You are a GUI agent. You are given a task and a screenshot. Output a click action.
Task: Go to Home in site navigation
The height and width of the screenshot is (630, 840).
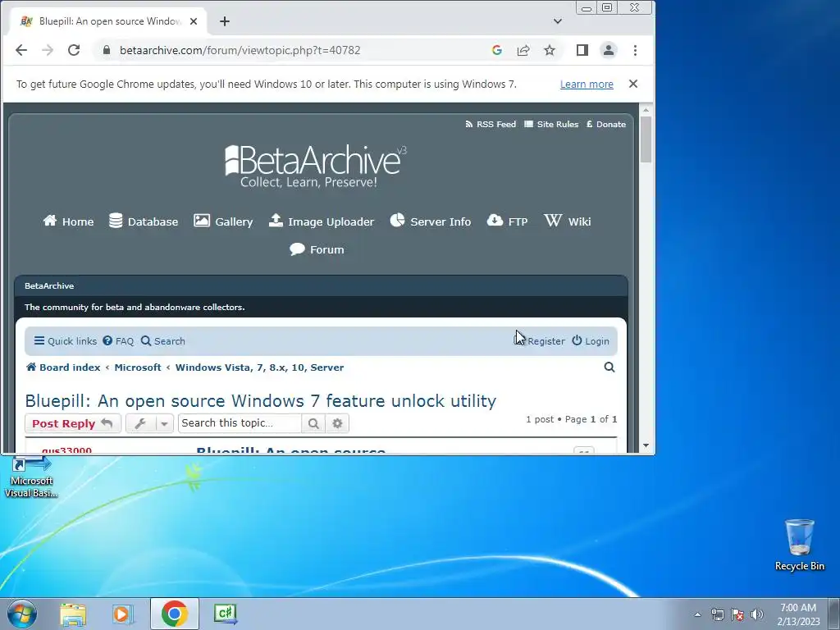tap(69, 221)
